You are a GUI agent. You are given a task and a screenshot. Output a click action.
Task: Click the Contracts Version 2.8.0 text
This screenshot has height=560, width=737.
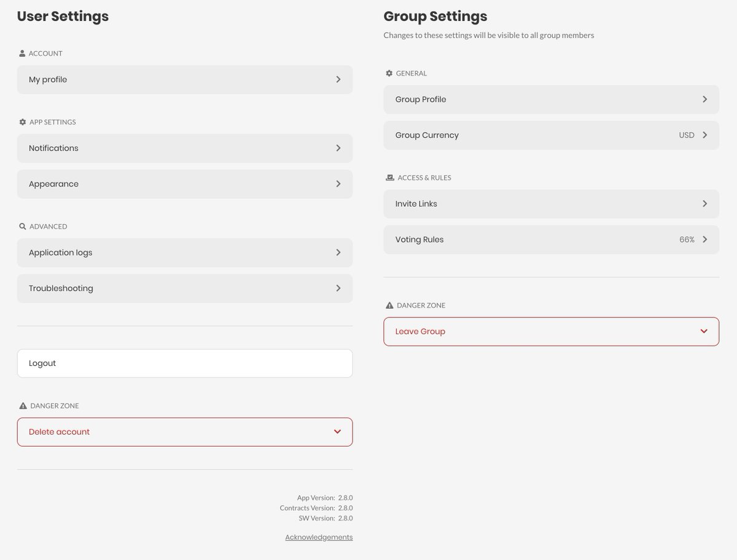tap(316, 508)
